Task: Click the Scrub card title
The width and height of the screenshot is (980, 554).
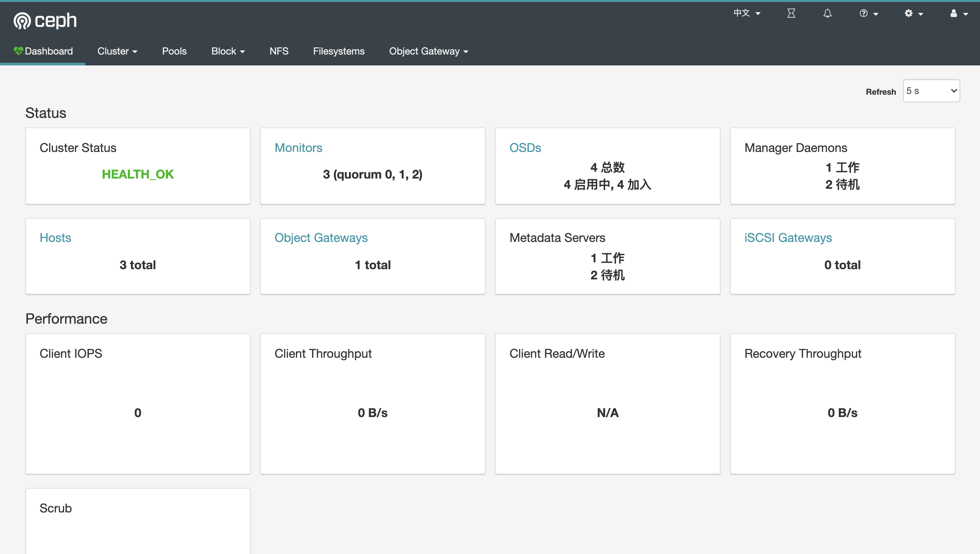Action: click(x=56, y=508)
